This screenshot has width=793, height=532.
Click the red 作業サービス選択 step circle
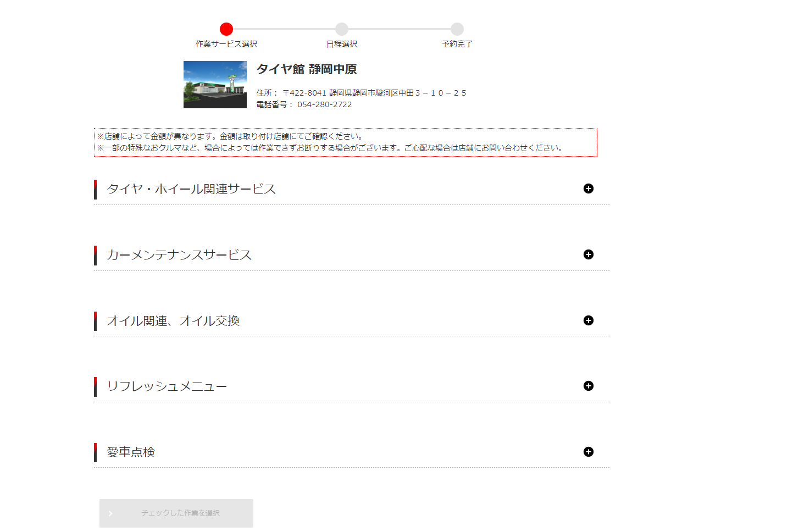tap(226, 29)
